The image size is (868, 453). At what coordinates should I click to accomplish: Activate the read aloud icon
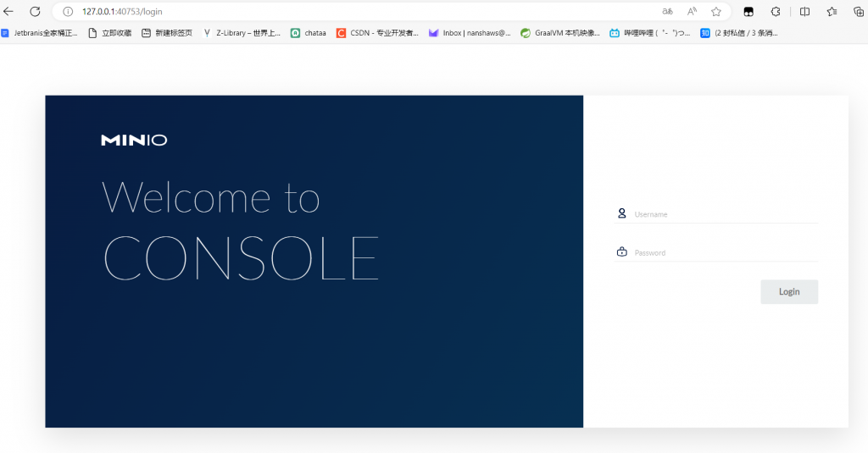pos(693,12)
